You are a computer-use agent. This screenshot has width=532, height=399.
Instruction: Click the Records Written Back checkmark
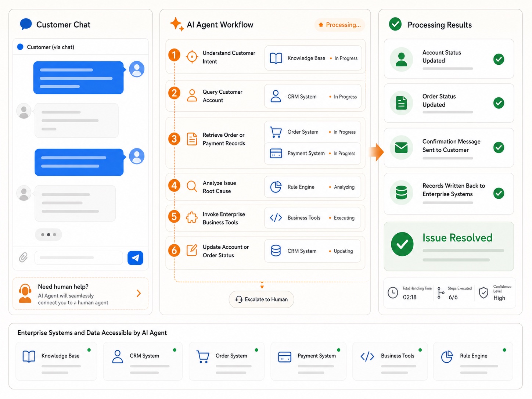coord(499,193)
